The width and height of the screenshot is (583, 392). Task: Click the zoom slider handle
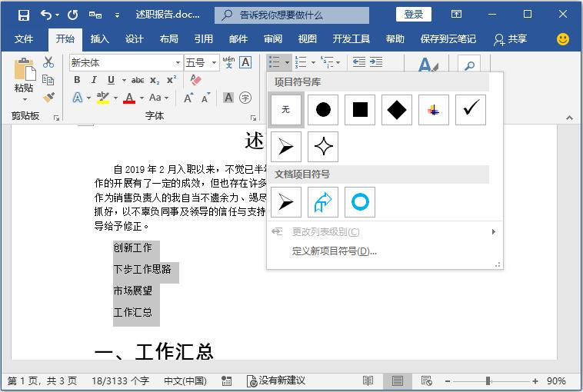pyautogui.click(x=488, y=380)
